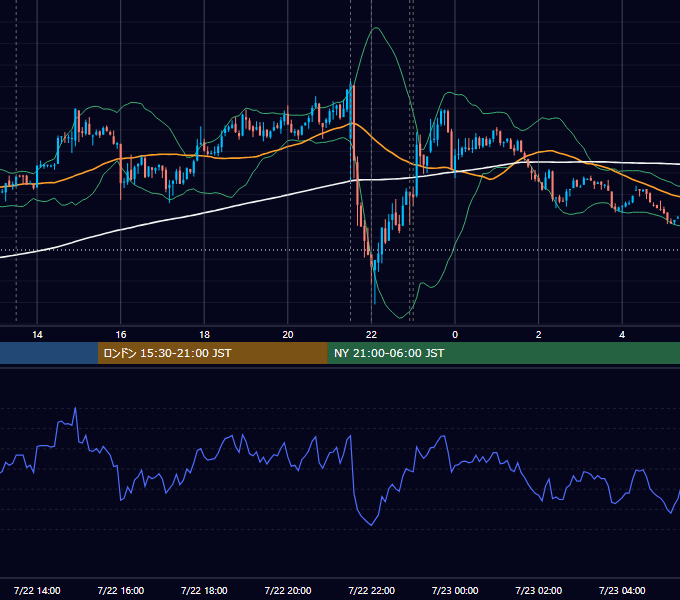Click the 7/23 00:00 time label
The width and height of the screenshot is (680, 600).
click(x=455, y=590)
